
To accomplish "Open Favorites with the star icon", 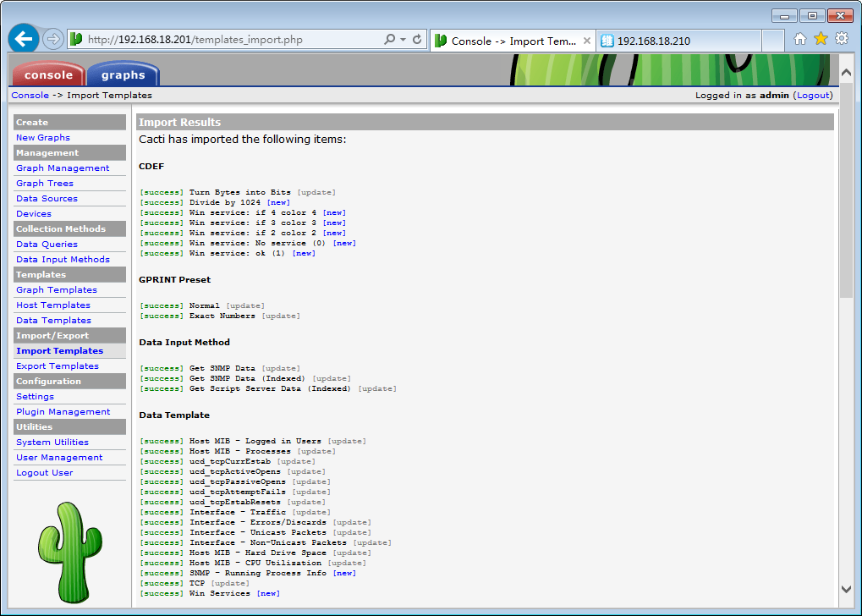I will [821, 39].
